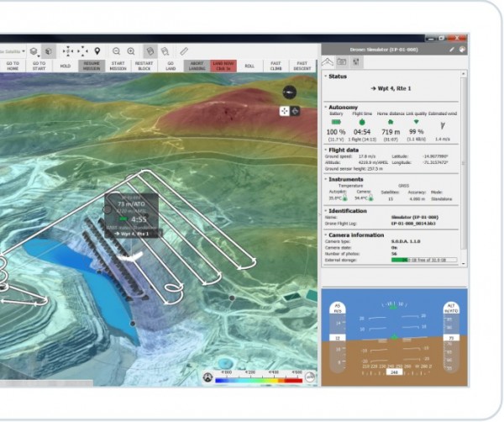Image resolution: width=504 pixels, height=422 pixels.
Task: Click the START MISSION button
Action: click(x=118, y=66)
